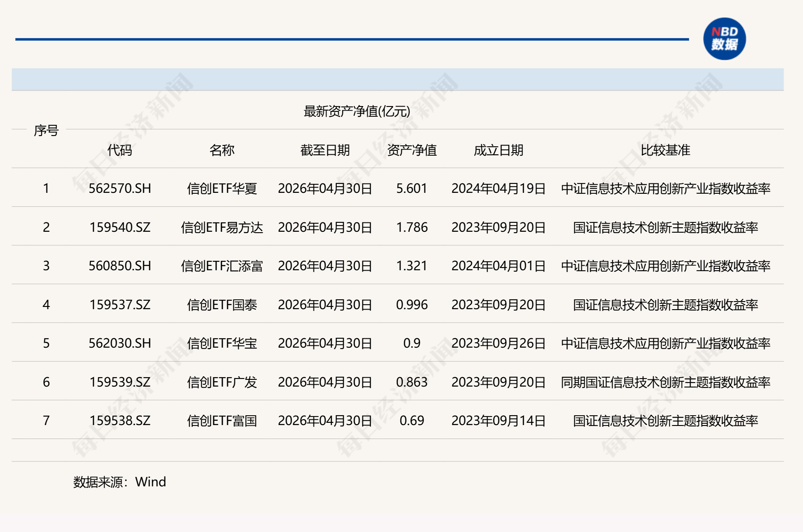Image resolution: width=803 pixels, height=532 pixels.
Task: Click code cell 159539.SZ
Action: pos(120,382)
